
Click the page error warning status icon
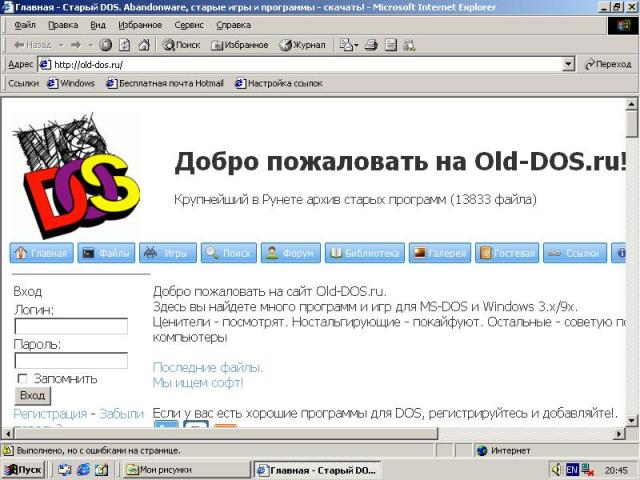(x=8, y=451)
